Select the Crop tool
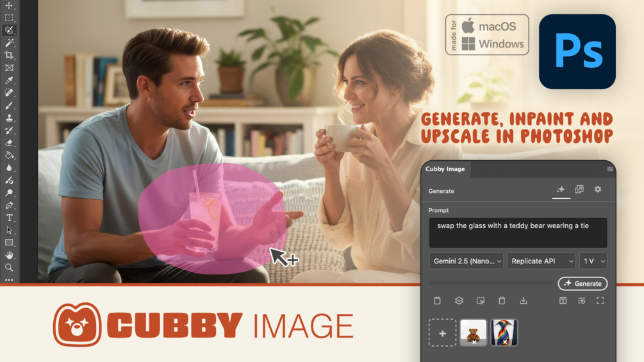Screen dimensions: 644x362 (x=9, y=55)
